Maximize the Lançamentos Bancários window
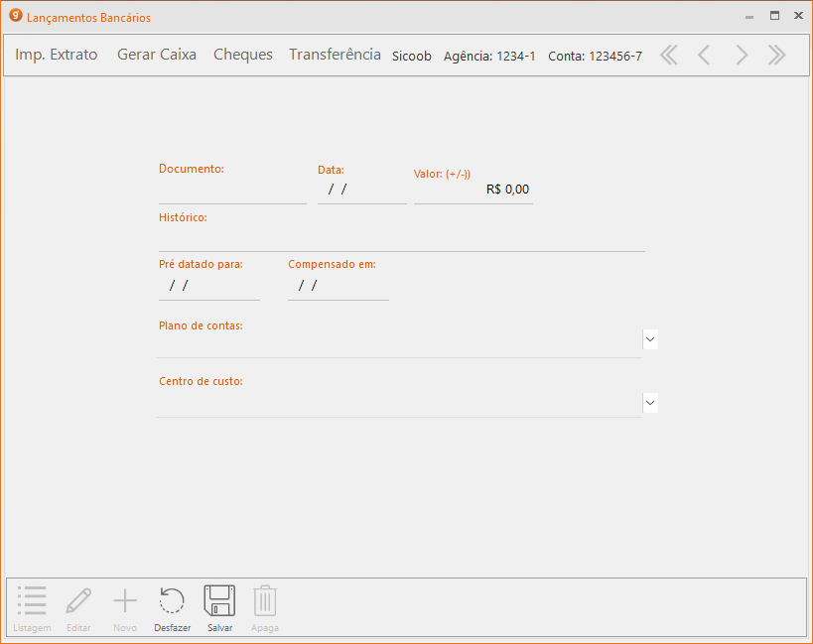The height and width of the screenshot is (644, 813). coord(774,16)
